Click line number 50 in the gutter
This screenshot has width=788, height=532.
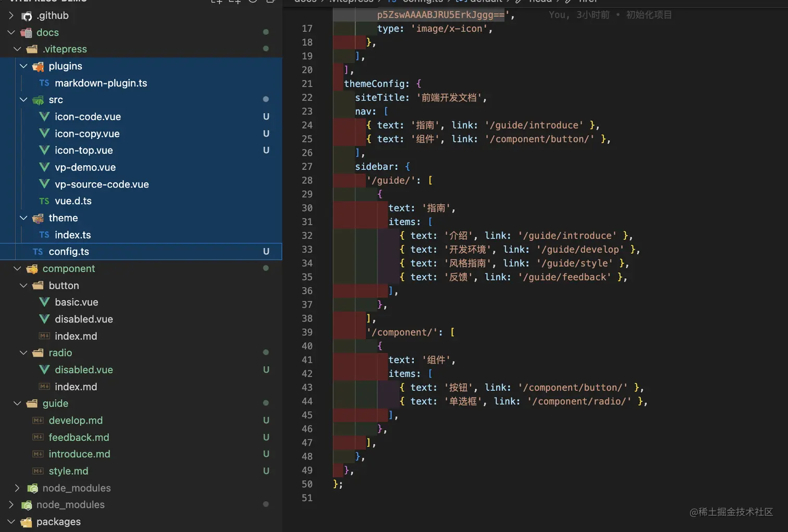(307, 484)
